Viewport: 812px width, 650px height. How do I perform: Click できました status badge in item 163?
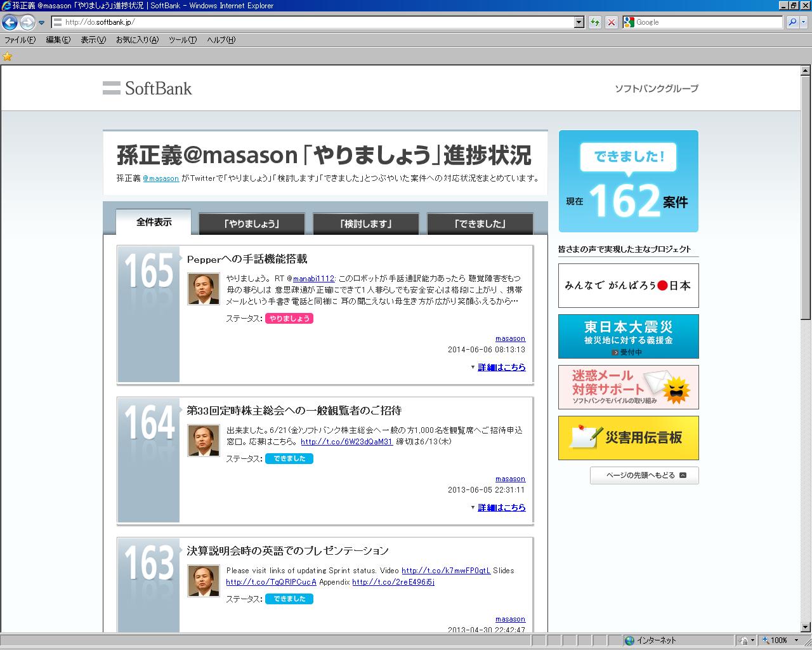pyautogui.click(x=289, y=599)
